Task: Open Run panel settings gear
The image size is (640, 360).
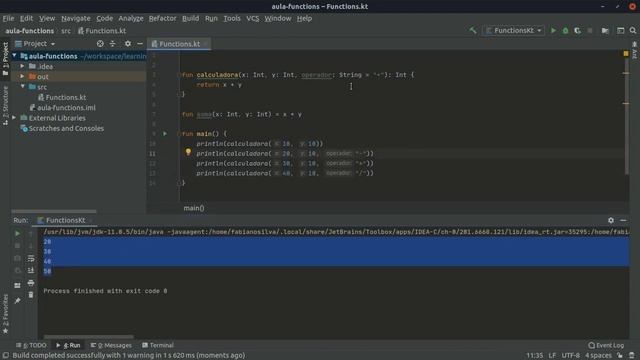Action: tap(611, 220)
